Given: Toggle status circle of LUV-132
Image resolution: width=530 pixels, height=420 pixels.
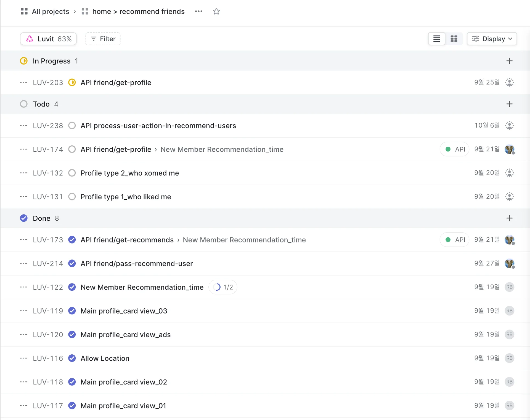Looking at the screenshot, I should click(72, 173).
